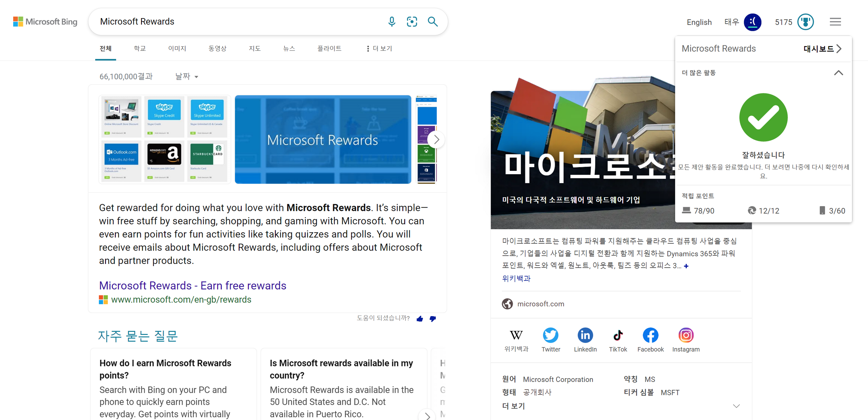Expand 더 보기 in company info panel
Viewport: 868px width, 420px height.
point(736,406)
